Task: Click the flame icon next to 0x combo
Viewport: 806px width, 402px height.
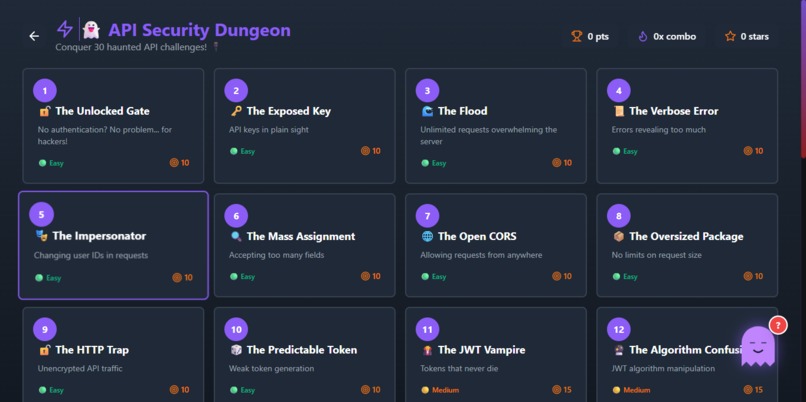Action: (x=643, y=36)
